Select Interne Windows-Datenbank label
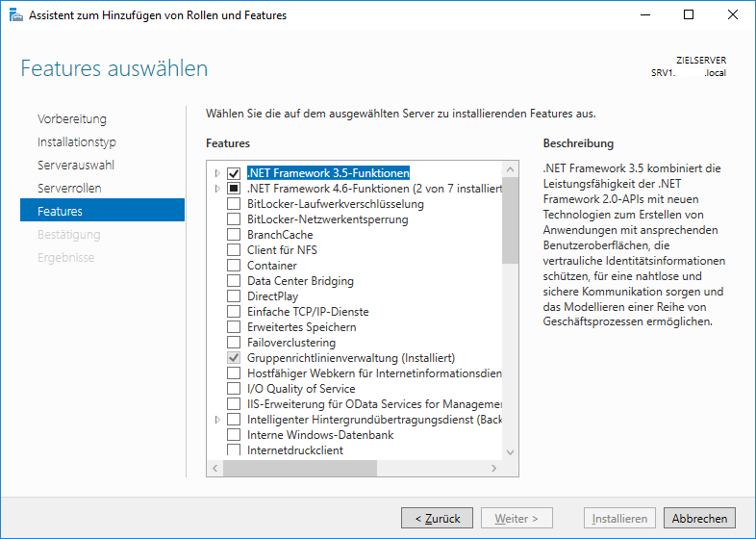756x539 pixels. [x=320, y=435]
